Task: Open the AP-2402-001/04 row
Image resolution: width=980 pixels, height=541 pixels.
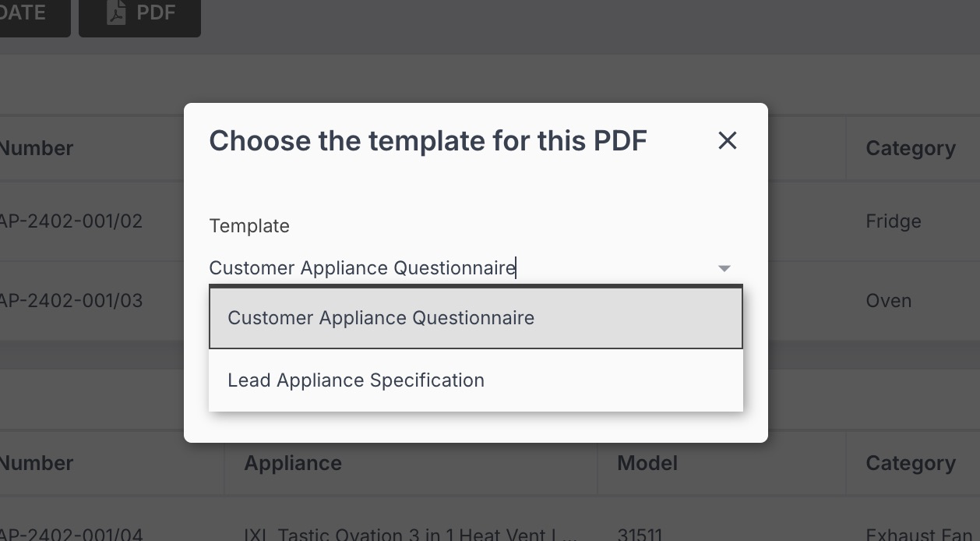Action: (x=71, y=535)
